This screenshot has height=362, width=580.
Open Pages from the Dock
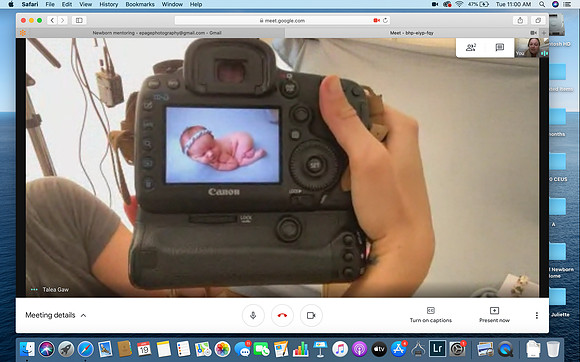(x=281, y=349)
